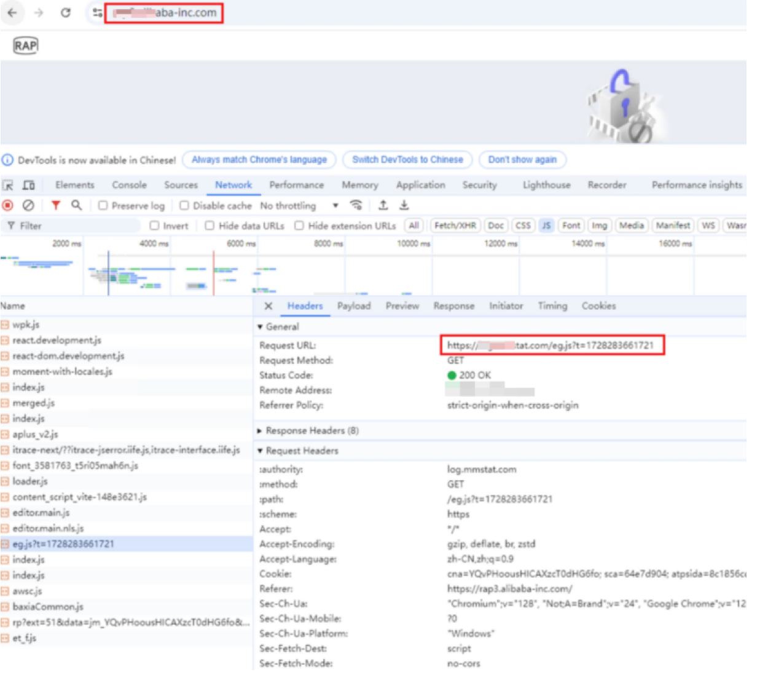Image resolution: width=784 pixels, height=675 pixels.
Task: Activate the inspect element picker
Action: 8,185
